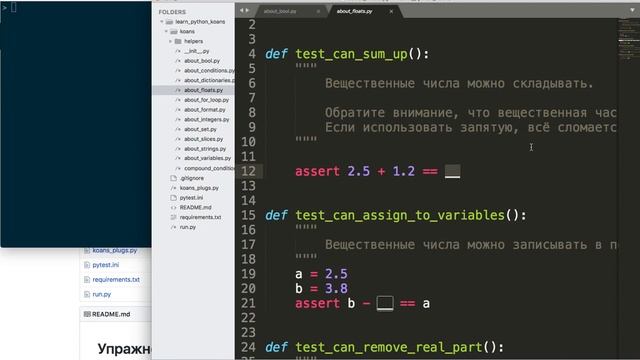The image size is (640, 360).
Task: Open .gitignore from the sidebar
Action: [x=192, y=178]
